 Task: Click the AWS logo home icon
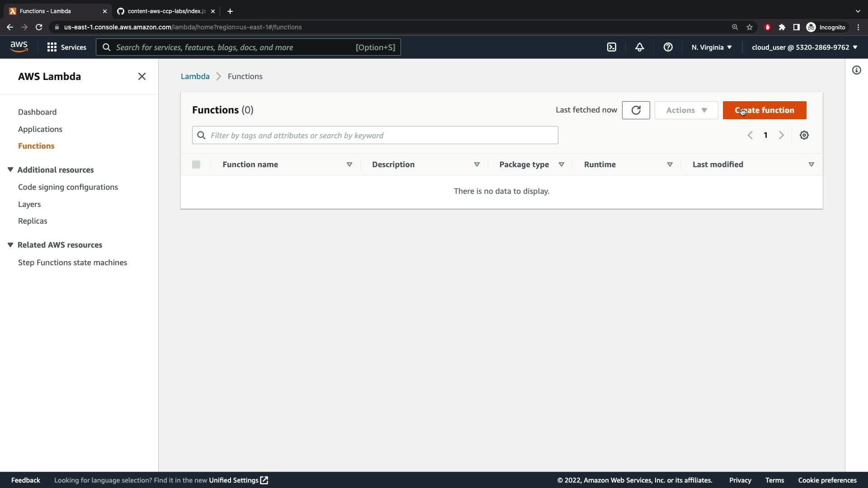[x=19, y=47]
